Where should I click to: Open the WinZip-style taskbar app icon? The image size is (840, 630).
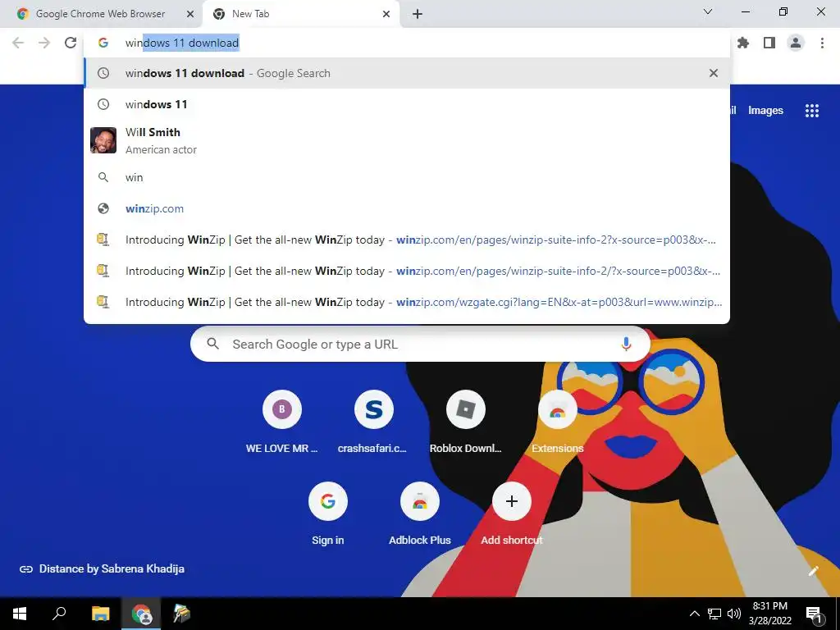[182, 614]
